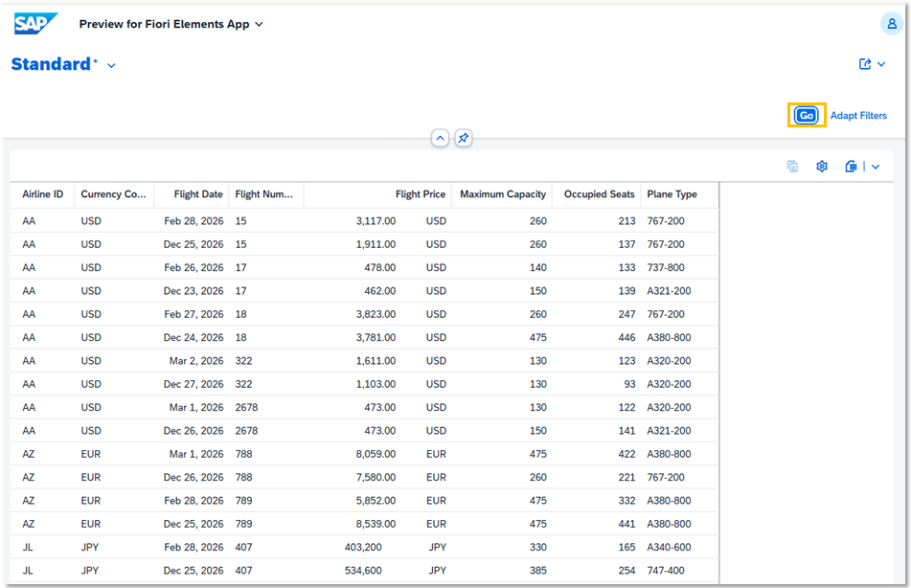Click flight price 7,580.00
911x588 pixels.
coord(376,477)
